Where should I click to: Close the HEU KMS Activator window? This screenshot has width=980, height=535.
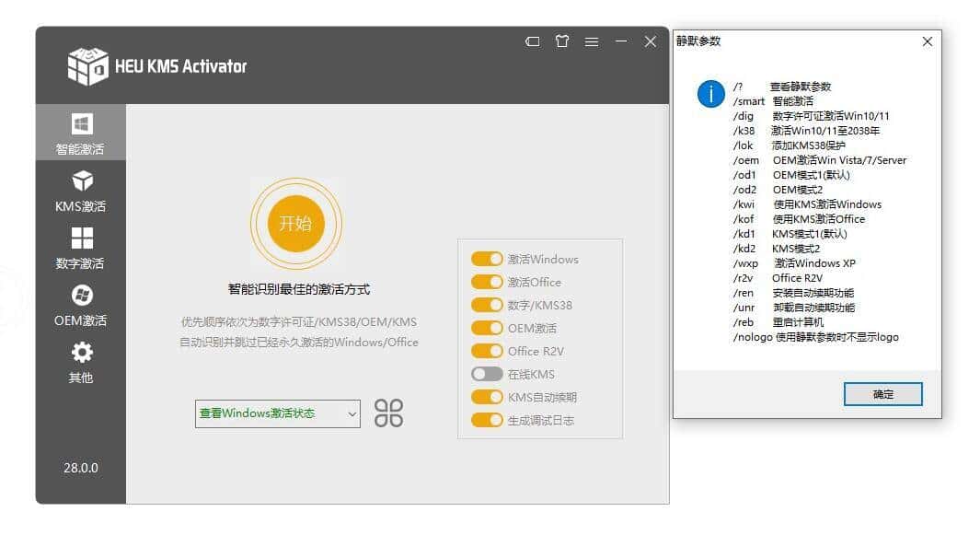coord(651,41)
